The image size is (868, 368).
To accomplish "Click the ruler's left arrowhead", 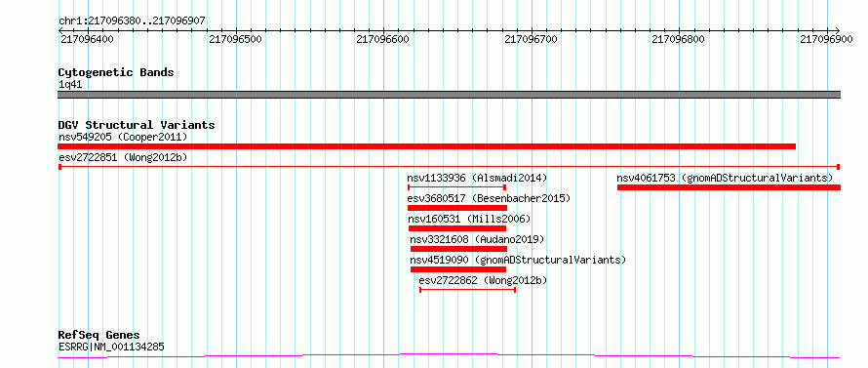I will 60,30.
